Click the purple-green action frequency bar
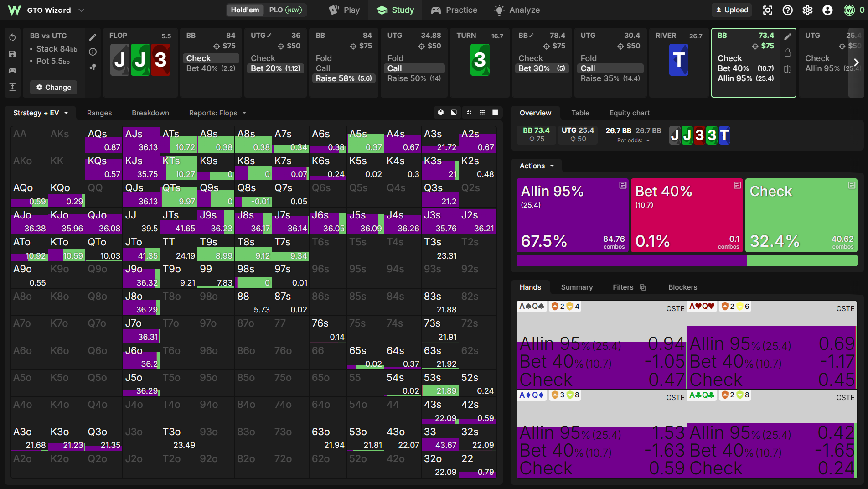The width and height of the screenshot is (868, 489). point(687,260)
